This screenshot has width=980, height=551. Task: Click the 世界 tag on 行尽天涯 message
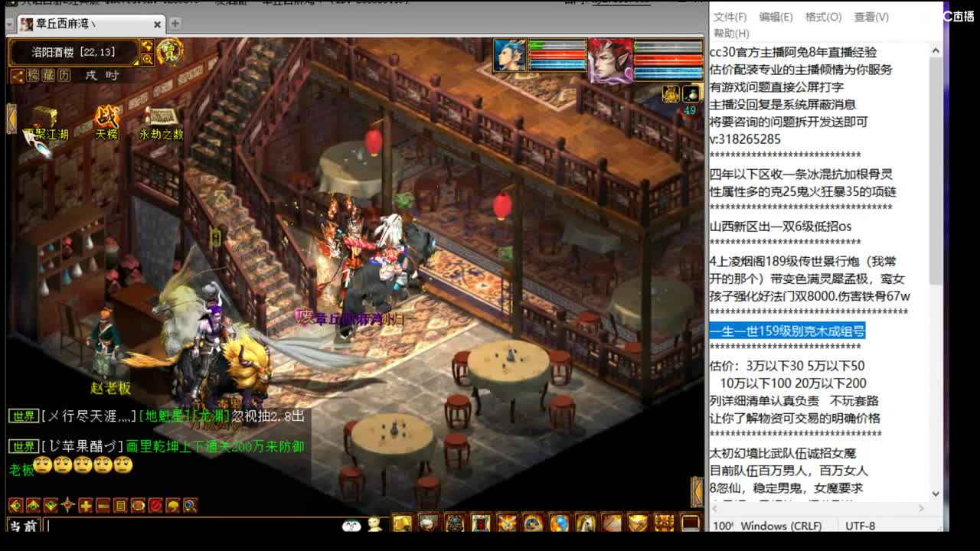24,416
